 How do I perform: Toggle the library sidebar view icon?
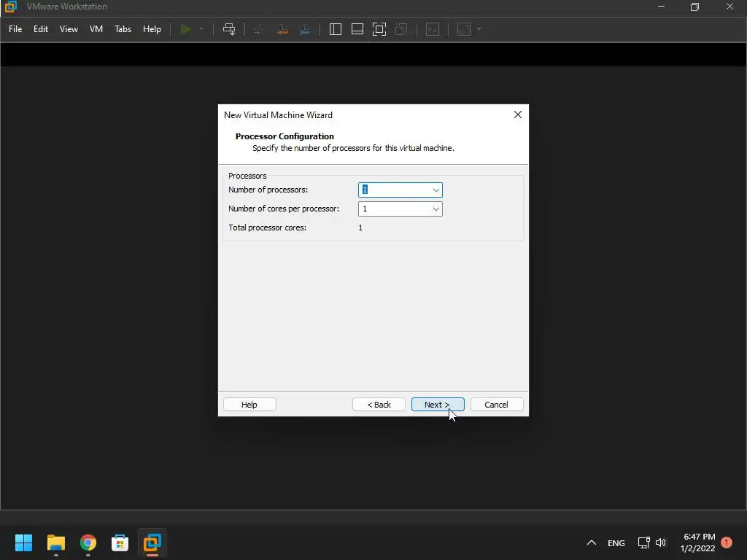(x=336, y=29)
